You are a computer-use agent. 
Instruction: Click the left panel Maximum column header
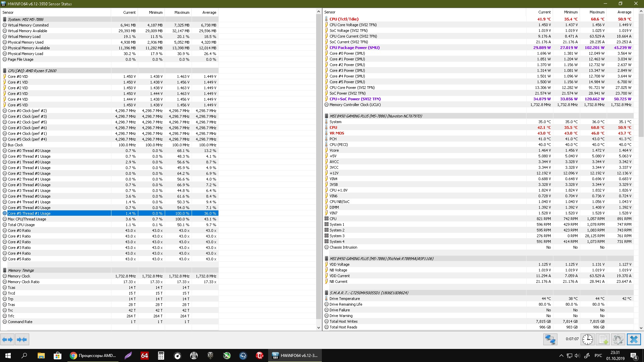click(178, 12)
